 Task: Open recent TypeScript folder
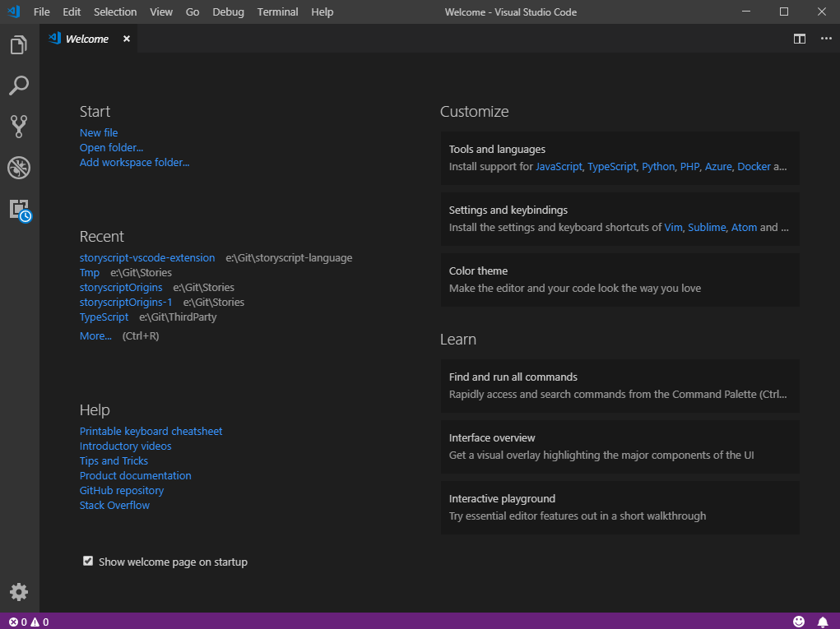[x=104, y=317]
